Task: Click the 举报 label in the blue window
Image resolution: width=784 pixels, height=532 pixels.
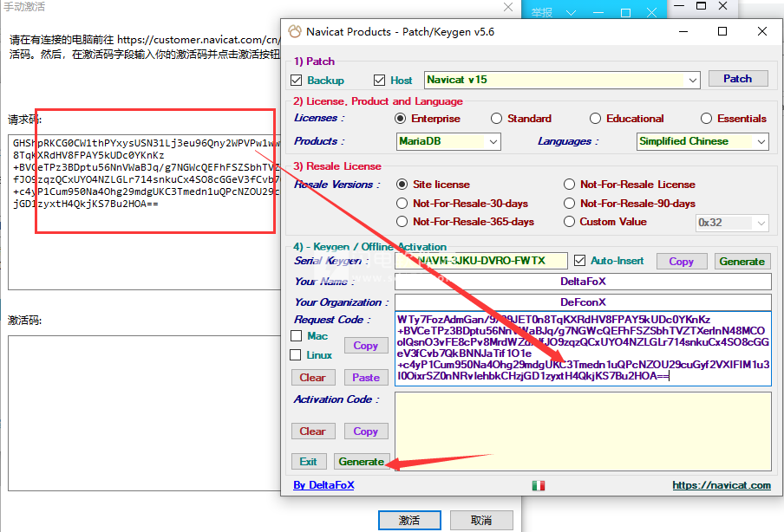Action: point(542,12)
